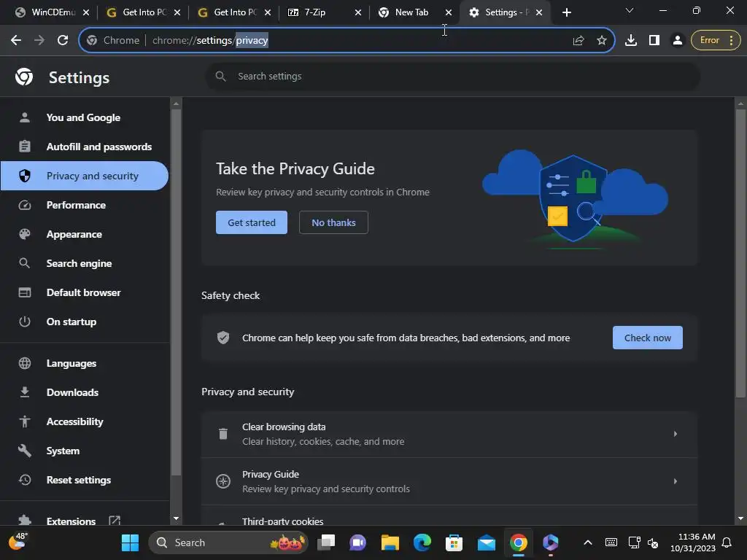Bookmark this page with the star icon

602,41
